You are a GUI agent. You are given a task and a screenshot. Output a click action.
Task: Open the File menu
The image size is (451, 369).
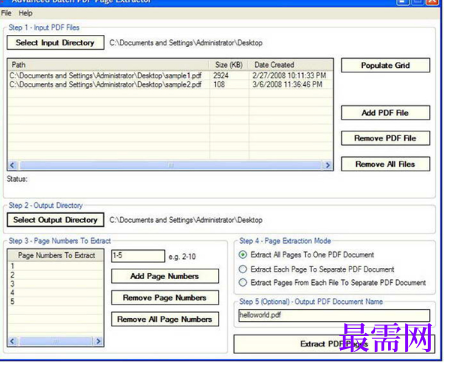click(6, 13)
